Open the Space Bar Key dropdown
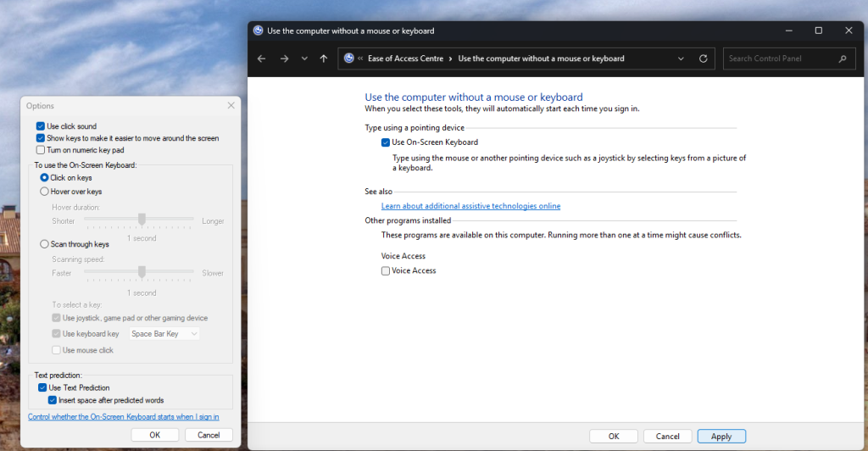This screenshot has height=451, width=868. [x=164, y=334]
